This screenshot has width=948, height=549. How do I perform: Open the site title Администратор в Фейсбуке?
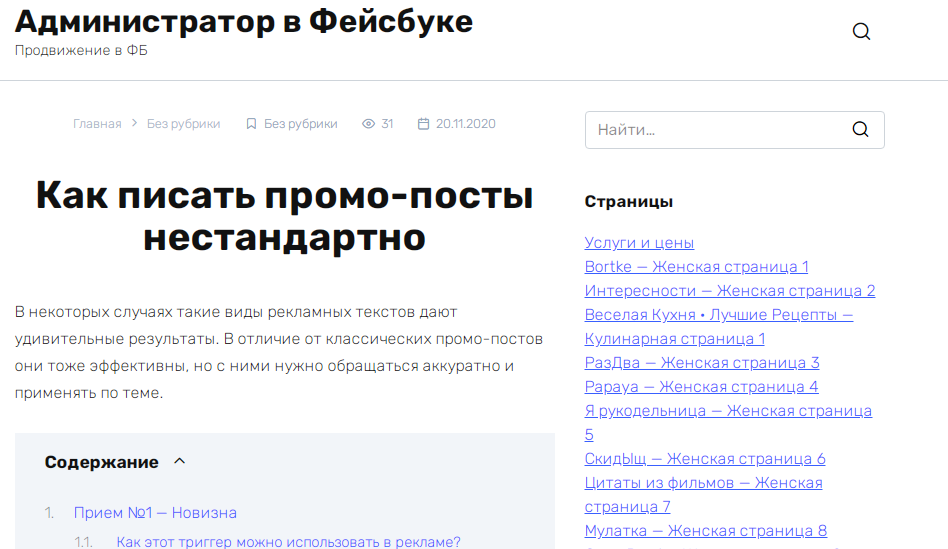coord(244,22)
